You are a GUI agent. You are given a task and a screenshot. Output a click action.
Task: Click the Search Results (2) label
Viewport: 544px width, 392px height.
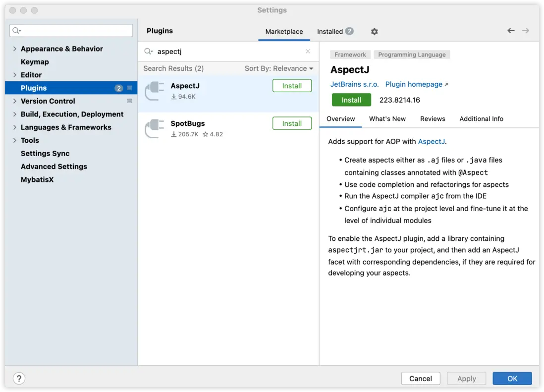pos(173,69)
